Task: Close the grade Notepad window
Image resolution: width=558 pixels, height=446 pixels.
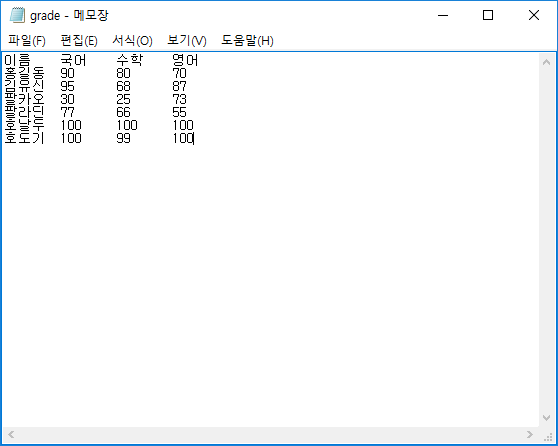Action: tap(534, 15)
